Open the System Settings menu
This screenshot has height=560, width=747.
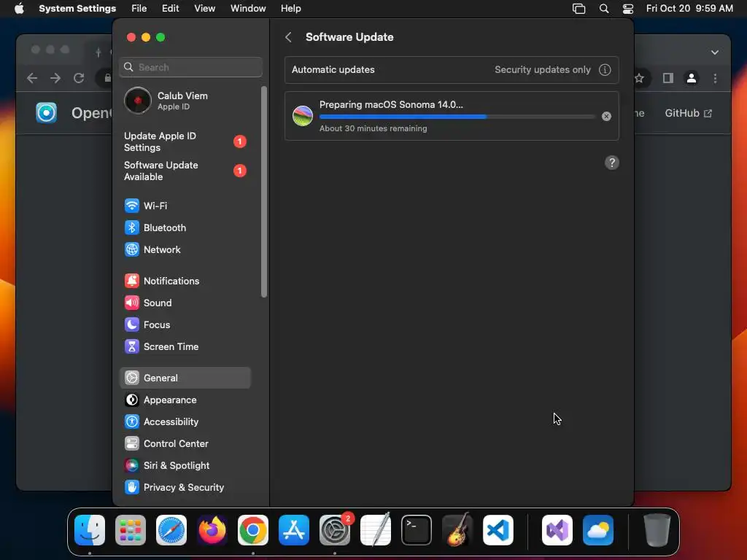(x=77, y=9)
